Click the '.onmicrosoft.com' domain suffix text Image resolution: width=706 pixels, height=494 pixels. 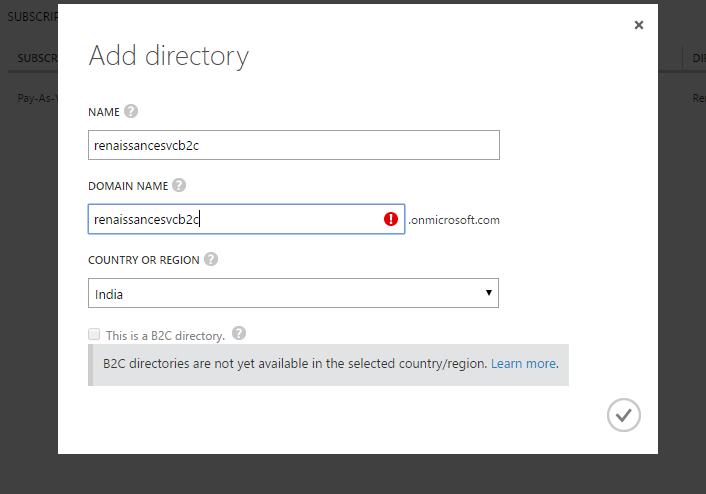pos(454,220)
